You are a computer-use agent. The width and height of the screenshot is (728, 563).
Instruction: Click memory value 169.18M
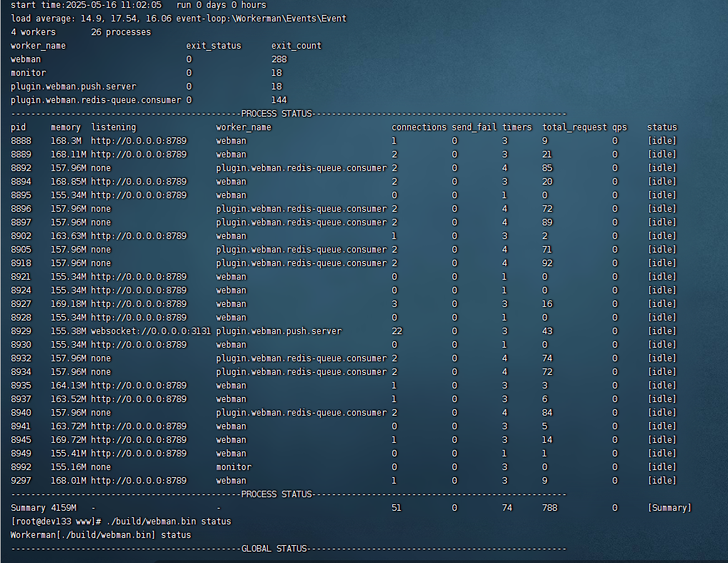click(x=69, y=304)
